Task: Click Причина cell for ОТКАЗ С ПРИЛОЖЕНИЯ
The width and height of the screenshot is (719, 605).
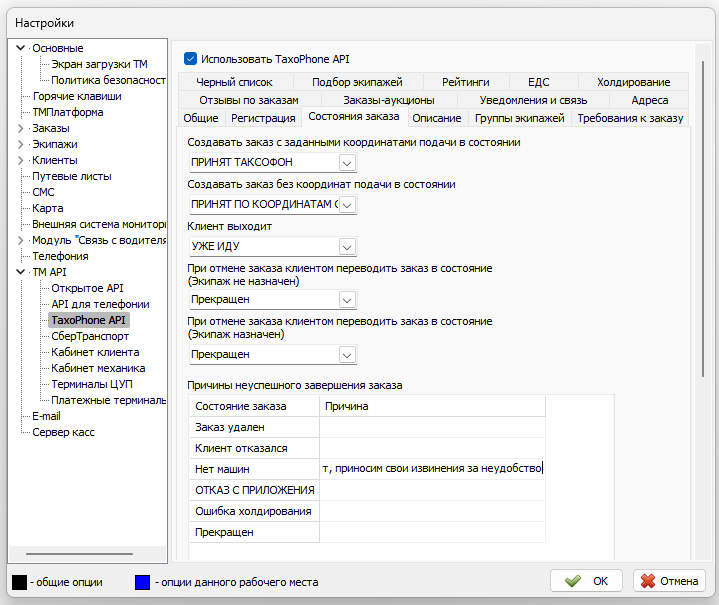Action: (432, 490)
